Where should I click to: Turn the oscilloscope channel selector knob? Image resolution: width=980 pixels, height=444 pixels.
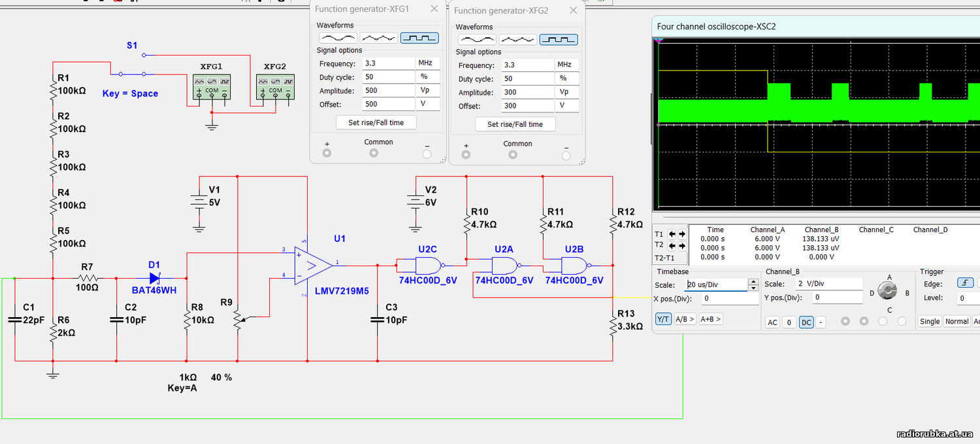coord(889,290)
